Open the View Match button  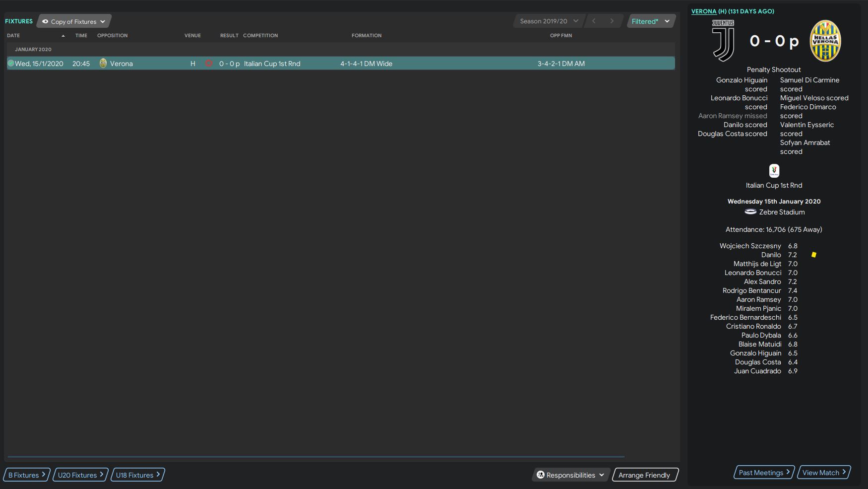(x=823, y=473)
